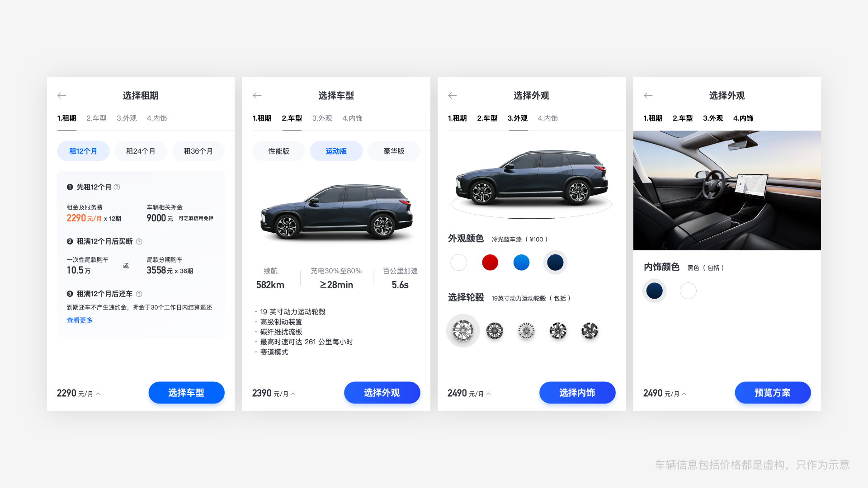Click 选择车型 confirmation button

(186, 393)
